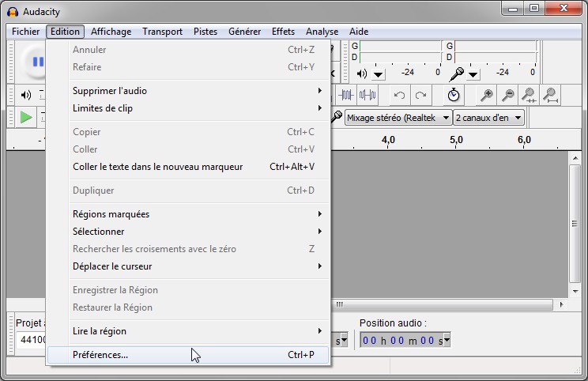Click the Fit Project zoom icon
Image resolution: width=588 pixels, height=381 pixels.
[550, 95]
